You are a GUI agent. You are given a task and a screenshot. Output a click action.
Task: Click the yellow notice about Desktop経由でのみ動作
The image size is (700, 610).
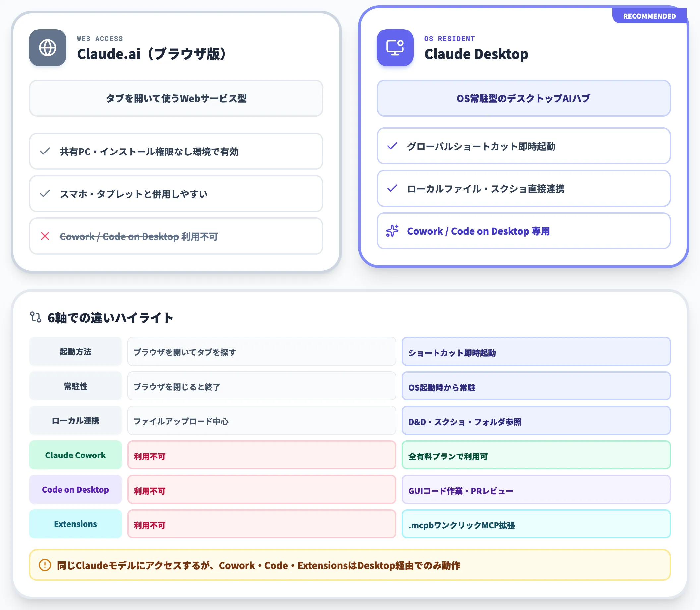(350, 565)
